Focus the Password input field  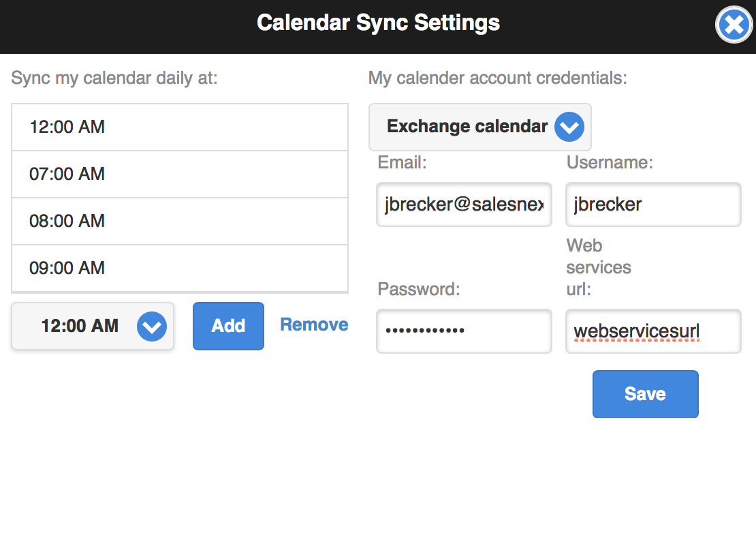[464, 331]
